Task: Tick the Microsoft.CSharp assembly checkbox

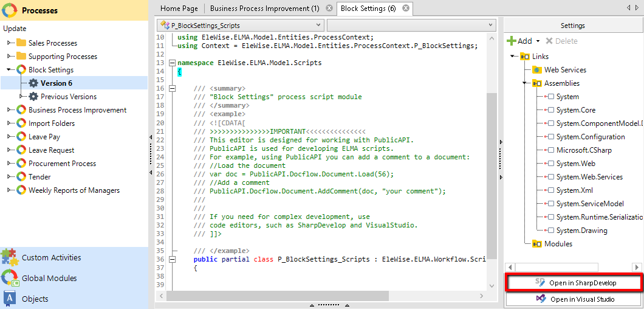Action: [550, 150]
